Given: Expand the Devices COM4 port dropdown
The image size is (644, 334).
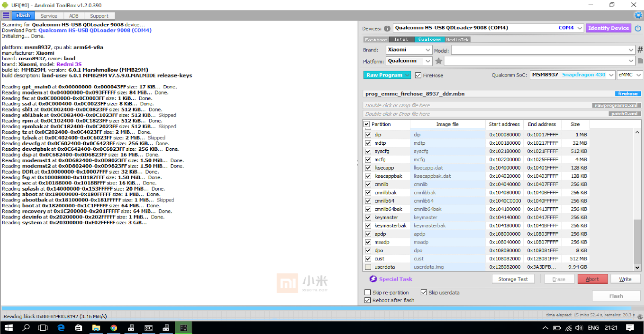Looking at the screenshot, I should (580, 28).
